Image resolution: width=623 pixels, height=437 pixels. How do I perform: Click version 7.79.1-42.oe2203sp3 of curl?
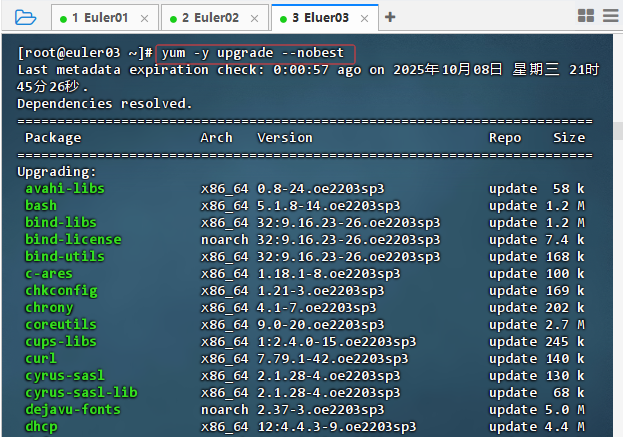coord(333,359)
